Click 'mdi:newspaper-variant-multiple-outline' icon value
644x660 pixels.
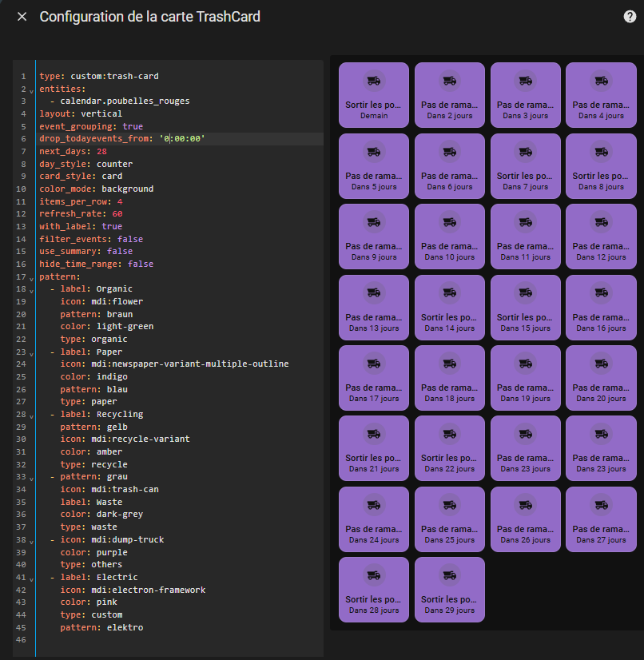coord(190,364)
